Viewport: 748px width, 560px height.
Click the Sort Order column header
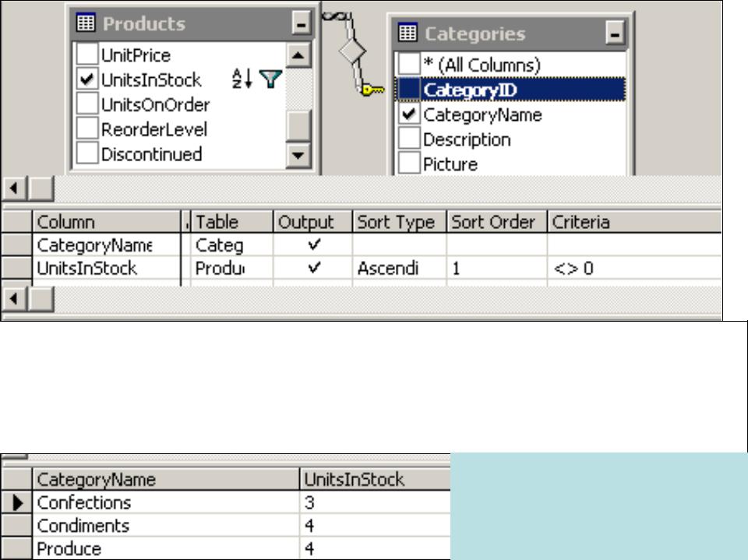pyautogui.click(x=496, y=222)
